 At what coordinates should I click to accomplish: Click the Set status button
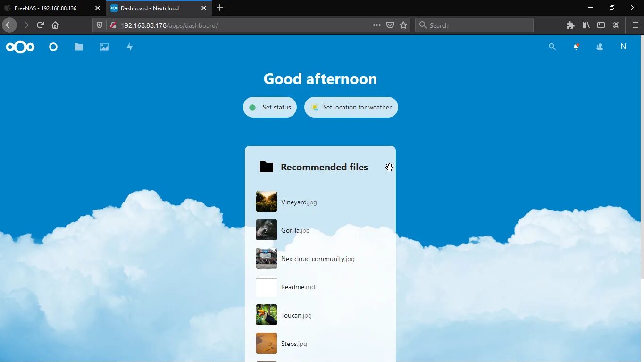coord(270,107)
